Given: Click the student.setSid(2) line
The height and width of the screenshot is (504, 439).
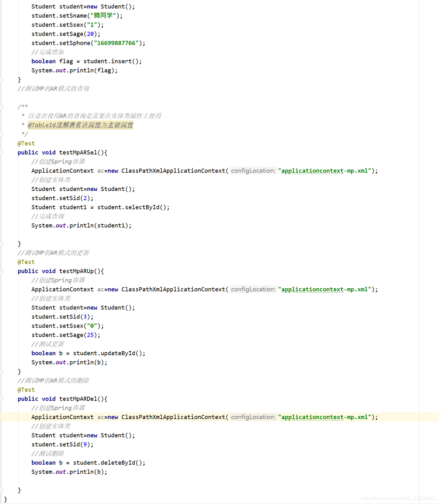Looking at the screenshot, I should point(62,198).
